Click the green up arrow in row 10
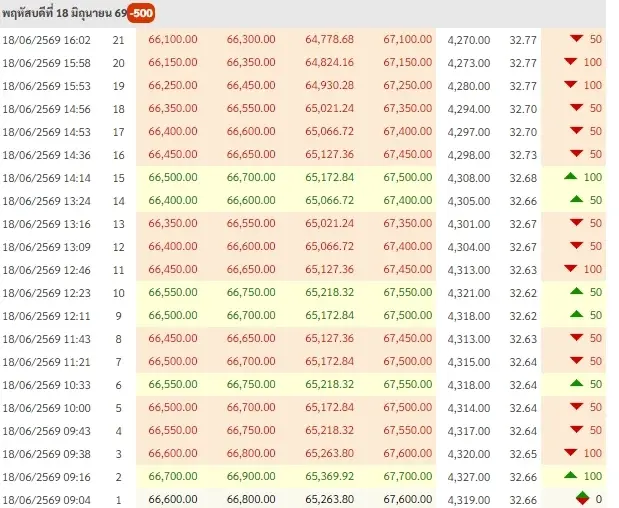 pos(576,291)
